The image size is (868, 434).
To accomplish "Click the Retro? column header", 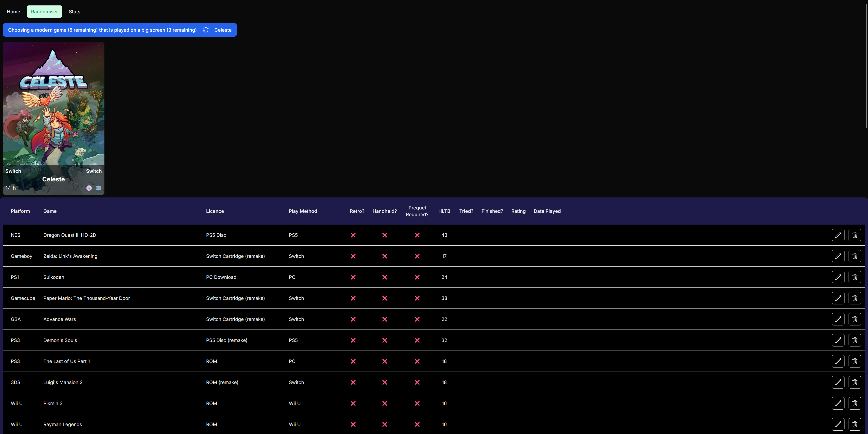I will pos(357,211).
